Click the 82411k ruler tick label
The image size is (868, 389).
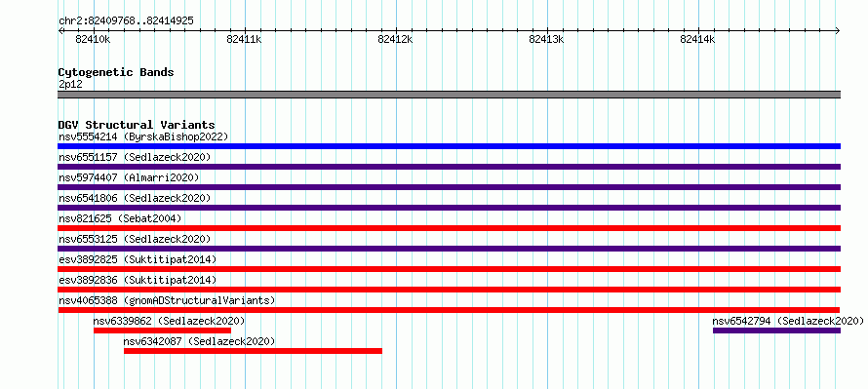pyautogui.click(x=244, y=39)
